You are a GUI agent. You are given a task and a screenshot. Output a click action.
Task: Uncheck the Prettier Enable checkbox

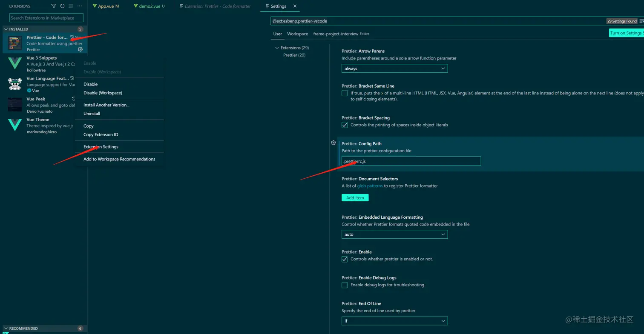[x=345, y=259]
